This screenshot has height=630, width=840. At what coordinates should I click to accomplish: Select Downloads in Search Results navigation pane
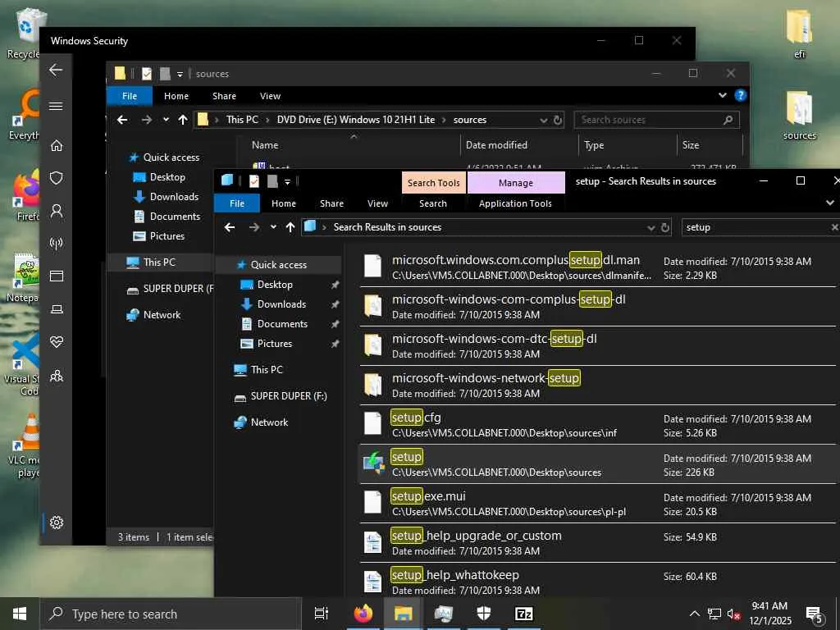pyautogui.click(x=282, y=304)
